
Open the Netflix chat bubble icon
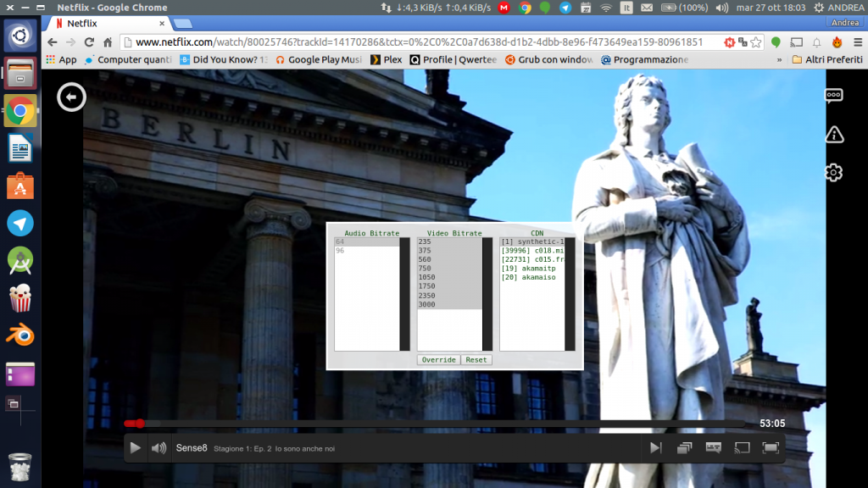(834, 96)
